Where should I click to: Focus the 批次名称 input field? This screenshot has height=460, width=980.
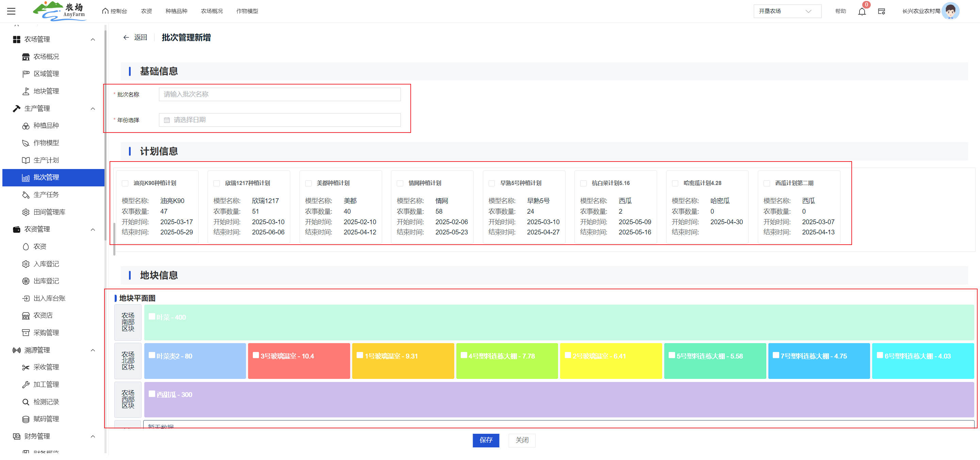[279, 94]
